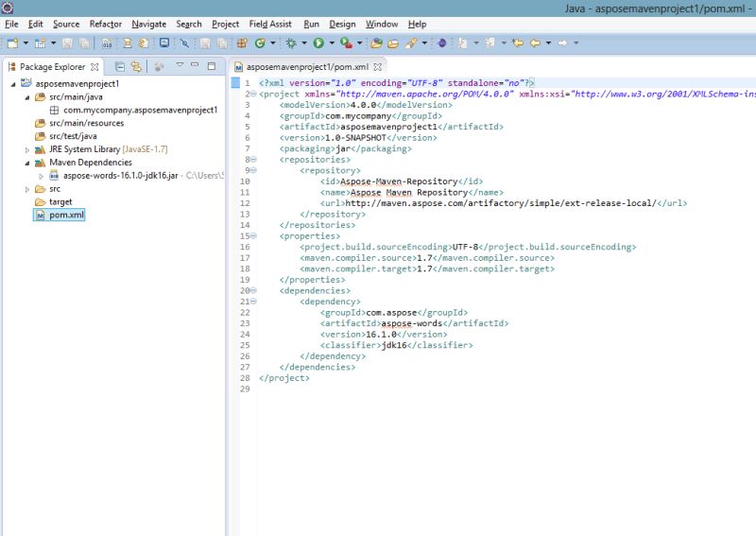The image size is (756, 536).
Task: Expand the aspose-words-16.1.0-jdk16.jar node
Action: tap(41, 176)
